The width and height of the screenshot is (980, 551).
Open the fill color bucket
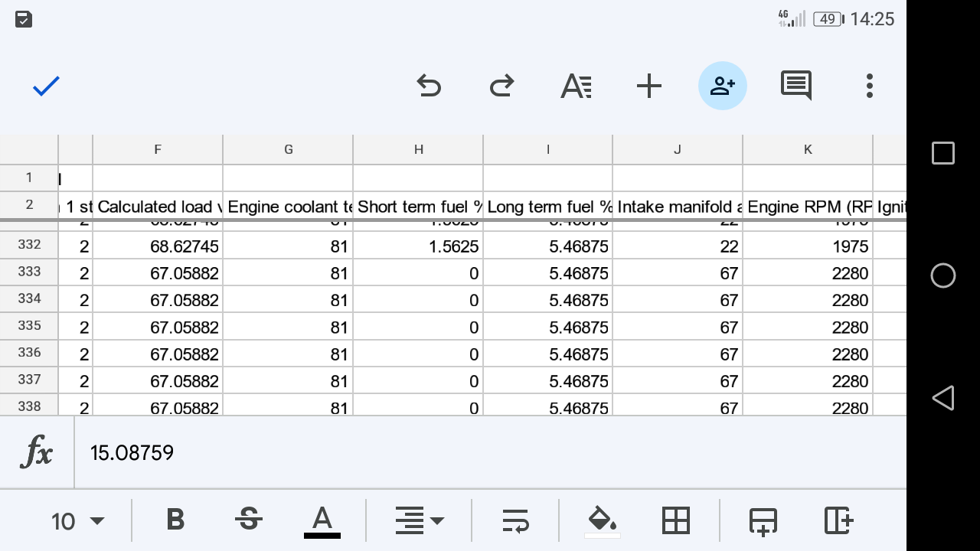(x=603, y=522)
